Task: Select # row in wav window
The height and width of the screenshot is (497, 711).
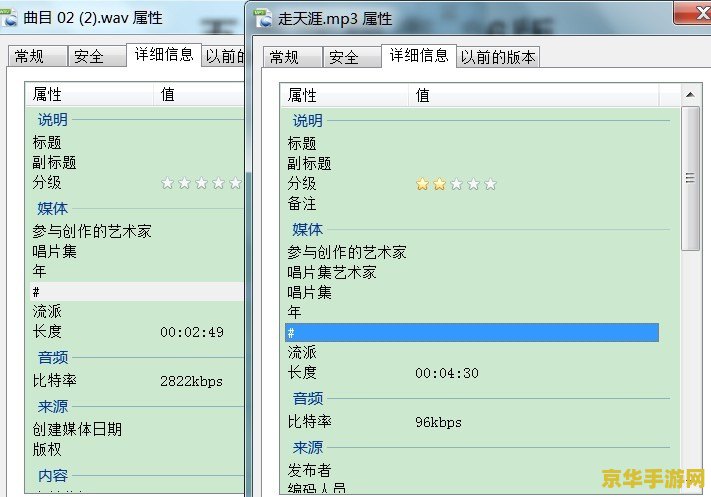Action: tap(137, 292)
